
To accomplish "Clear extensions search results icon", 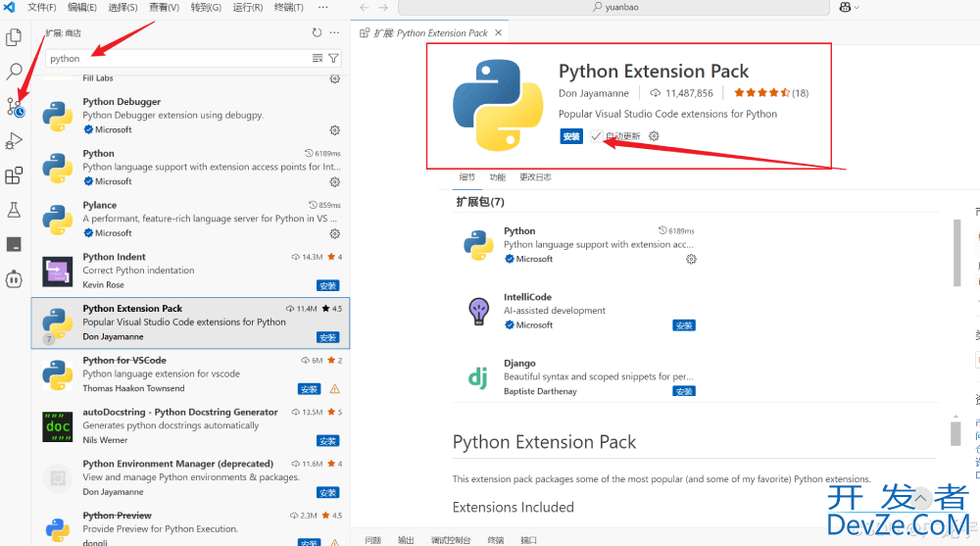I will [318, 58].
